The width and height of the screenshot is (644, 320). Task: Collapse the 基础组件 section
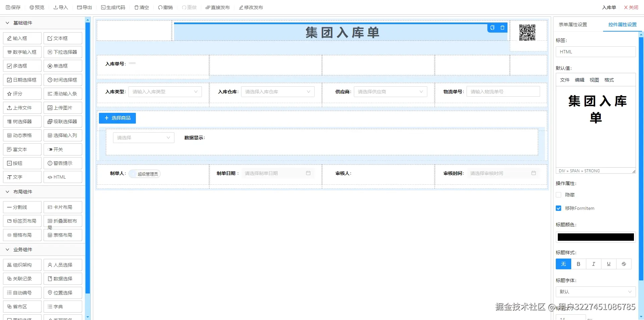43,23
